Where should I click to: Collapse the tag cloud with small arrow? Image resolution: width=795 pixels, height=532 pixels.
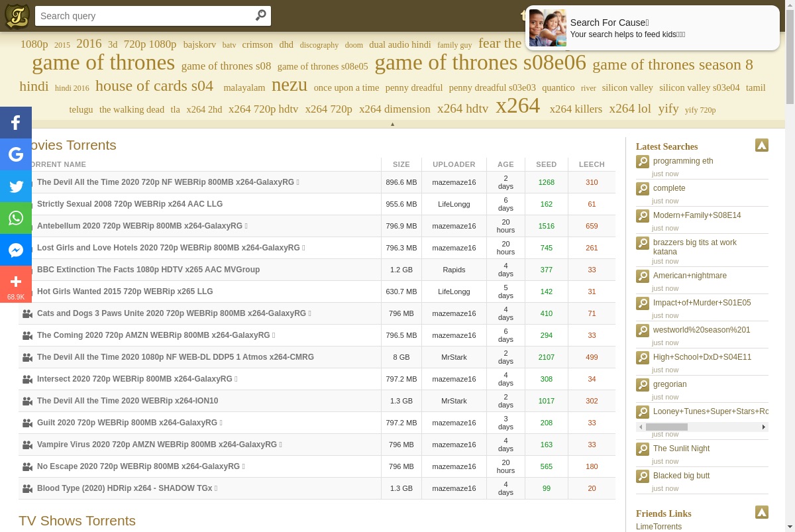coord(392,124)
